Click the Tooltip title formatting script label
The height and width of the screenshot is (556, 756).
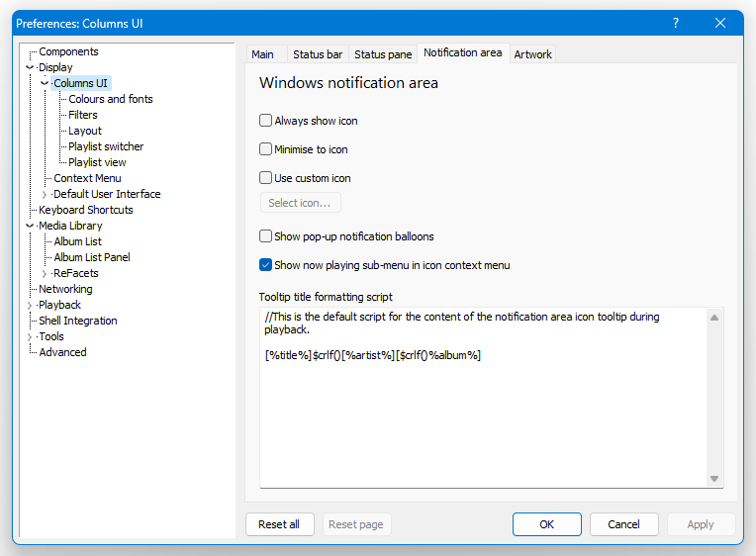[x=326, y=297]
